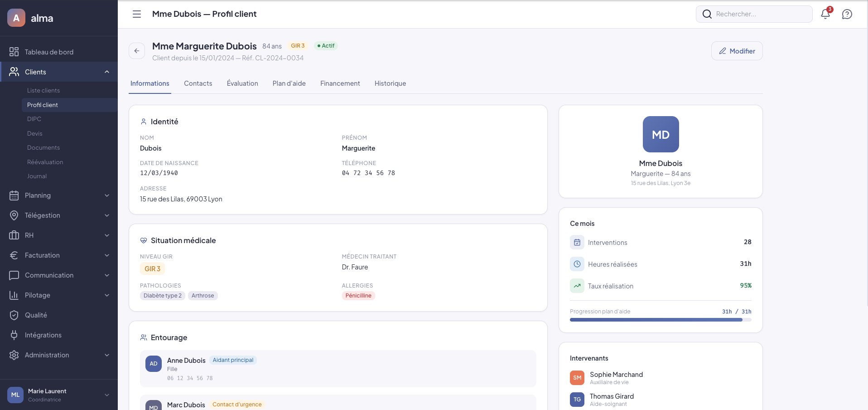Click the Interventions calendar icon
Image resolution: width=868 pixels, height=410 pixels.
pyautogui.click(x=577, y=243)
